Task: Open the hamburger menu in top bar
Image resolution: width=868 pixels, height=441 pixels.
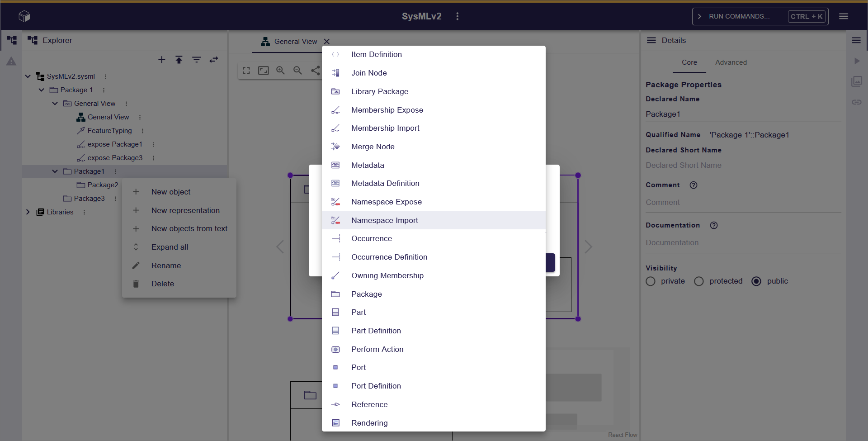Action: point(844,16)
